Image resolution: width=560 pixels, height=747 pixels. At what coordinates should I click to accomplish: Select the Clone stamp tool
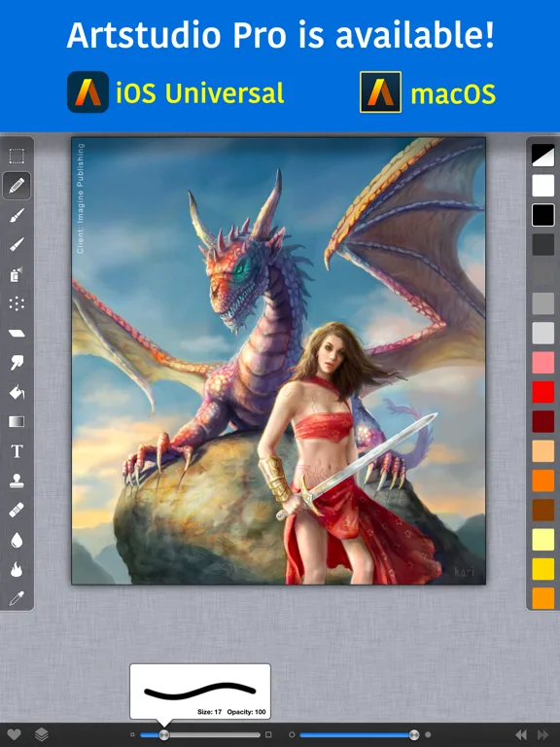click(17, 480)
